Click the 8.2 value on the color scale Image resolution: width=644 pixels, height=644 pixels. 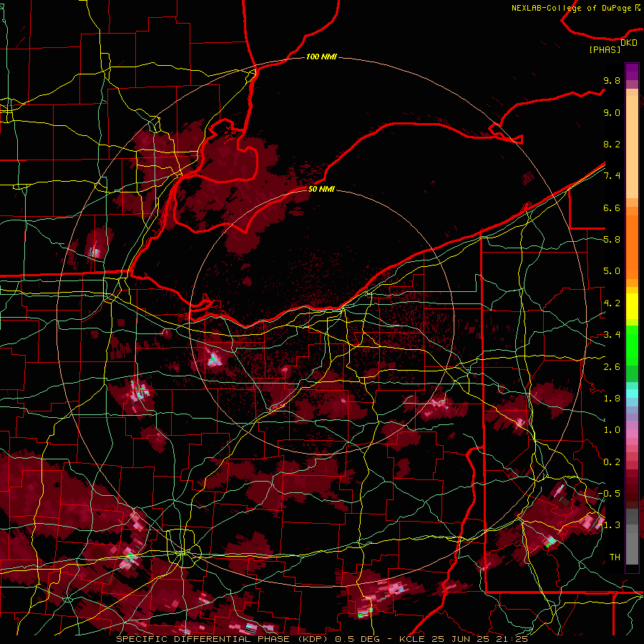point(612,144)
